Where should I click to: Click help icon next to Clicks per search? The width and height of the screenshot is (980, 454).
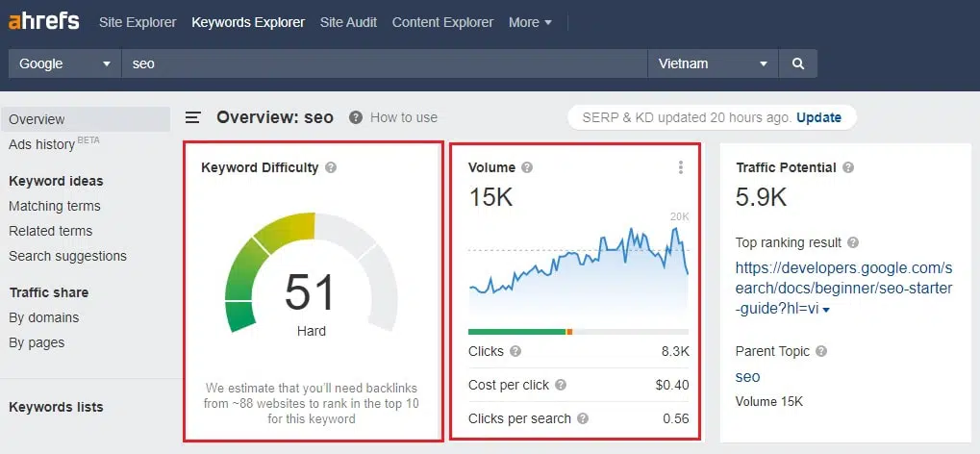(583, 419)
